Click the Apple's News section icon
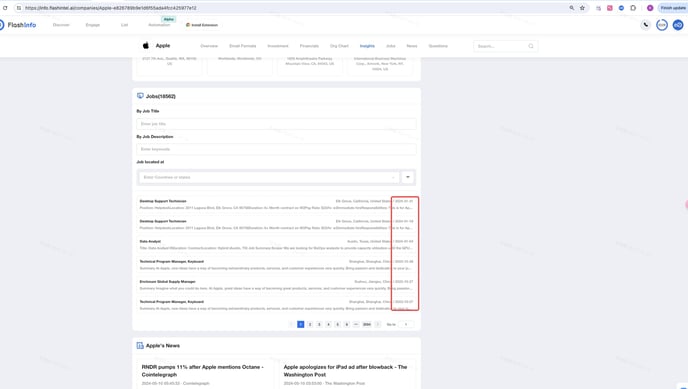 140,346
